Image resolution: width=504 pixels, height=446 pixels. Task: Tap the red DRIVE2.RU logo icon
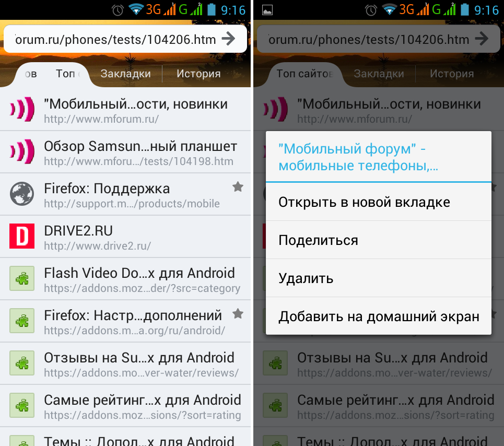[22, 236]
